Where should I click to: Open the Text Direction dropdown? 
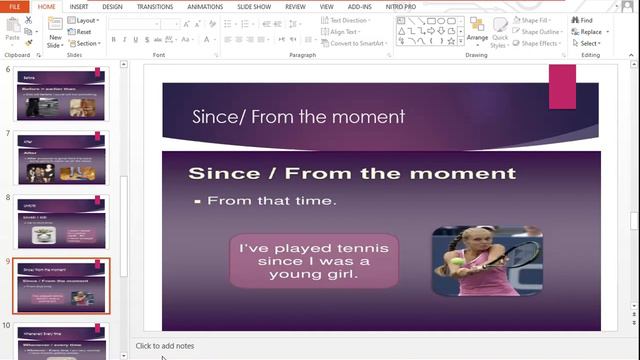coord(346,20)
